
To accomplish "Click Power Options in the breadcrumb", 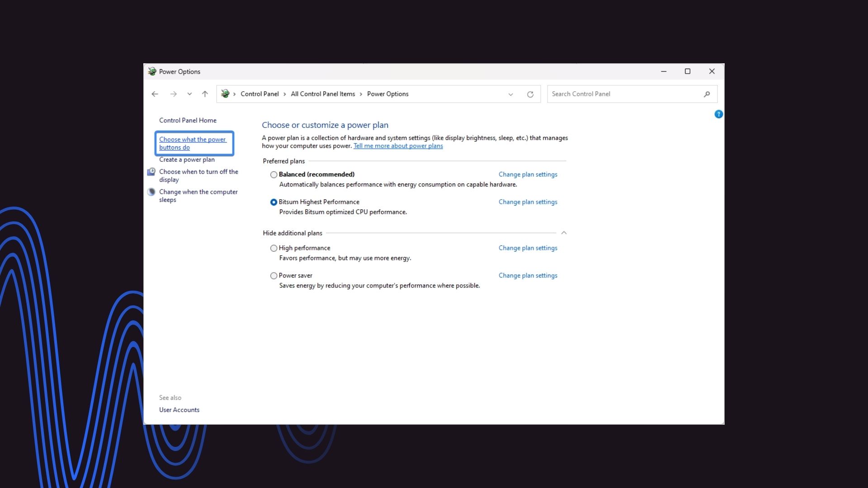I will [387, 94].
